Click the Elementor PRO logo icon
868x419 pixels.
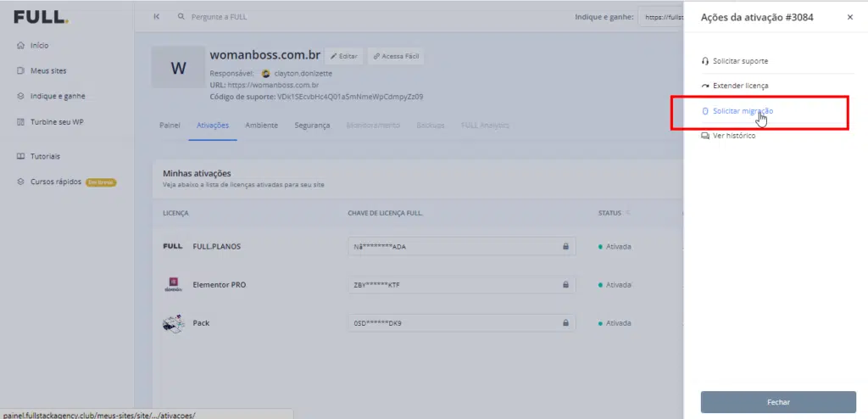click(x=173, y=285)
